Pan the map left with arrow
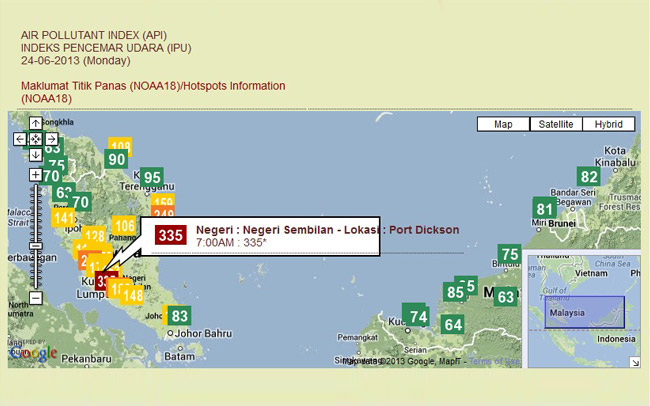Viewport: 650px width, 406px height. click(x=19, y=139)
